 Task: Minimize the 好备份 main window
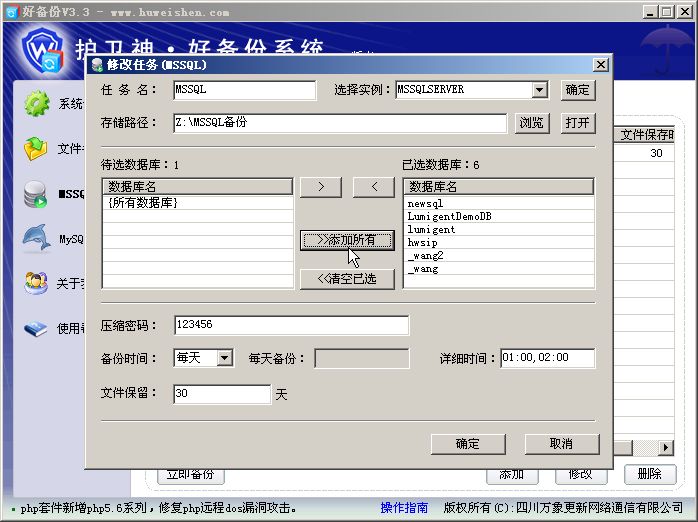coord(650,12)
